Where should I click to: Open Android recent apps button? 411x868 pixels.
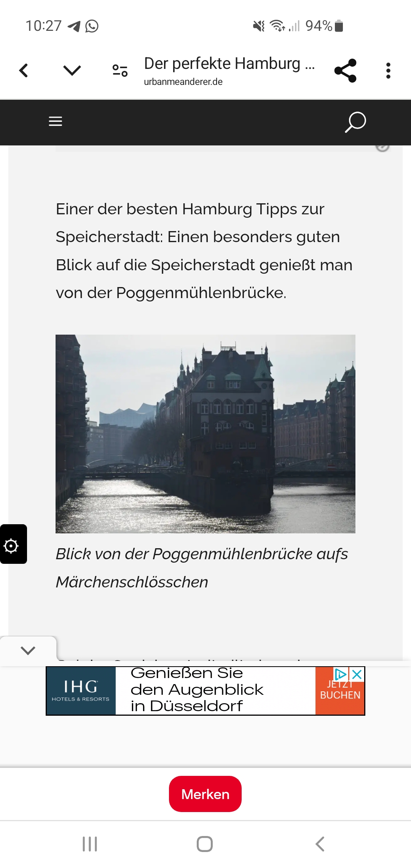click(x=90, y=844)
